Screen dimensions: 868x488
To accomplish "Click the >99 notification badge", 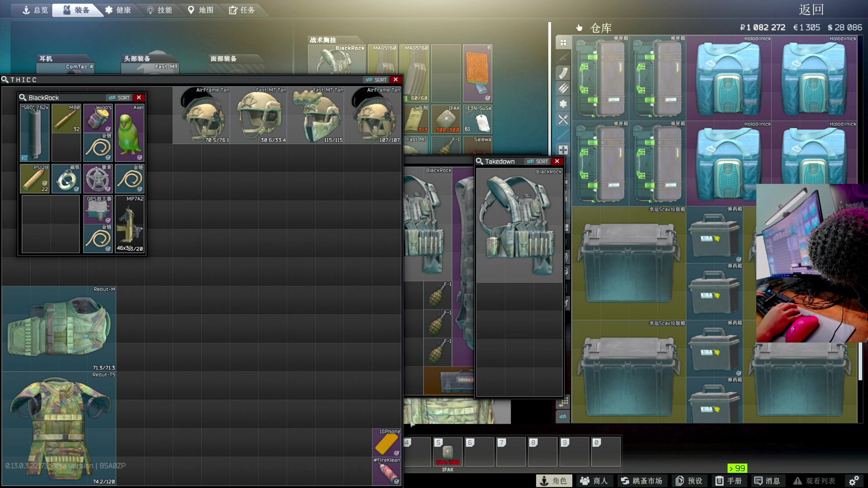I will click(x=737, y=468).
